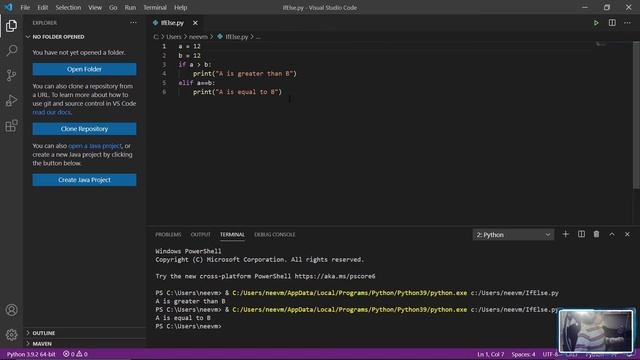Open the Selection menu
The image size is (640, 360).
point(68,7)
